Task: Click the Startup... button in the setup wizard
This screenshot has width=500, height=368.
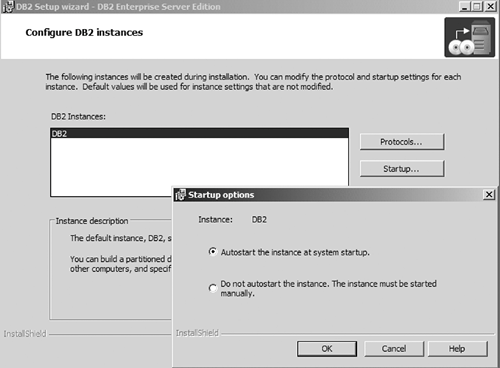Action: tap(402, 169)
